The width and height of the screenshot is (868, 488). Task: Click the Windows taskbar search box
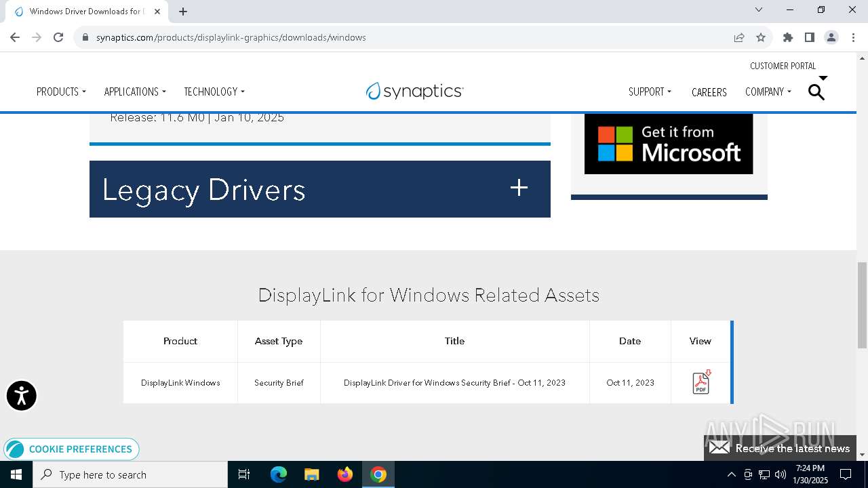click(130, 474)
